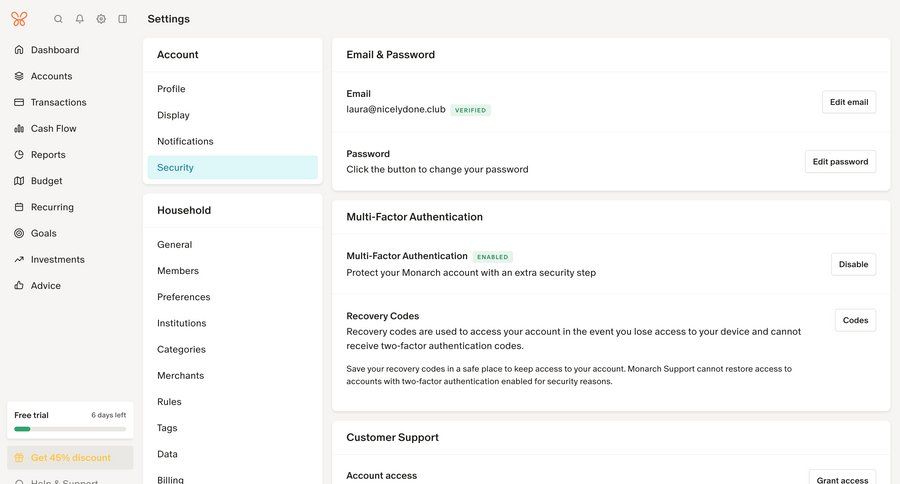
Task: Click Reports pie chart icon
Action: click(x=19, y=154)
